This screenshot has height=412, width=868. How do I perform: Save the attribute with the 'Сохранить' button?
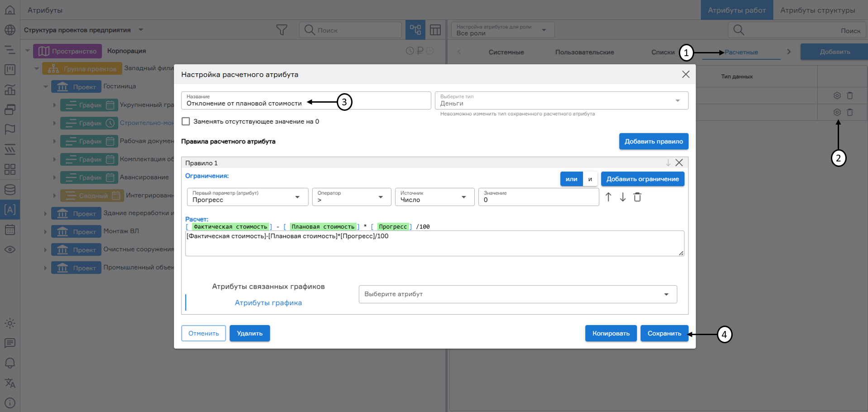pyautogui.click(x=664, y=333)
